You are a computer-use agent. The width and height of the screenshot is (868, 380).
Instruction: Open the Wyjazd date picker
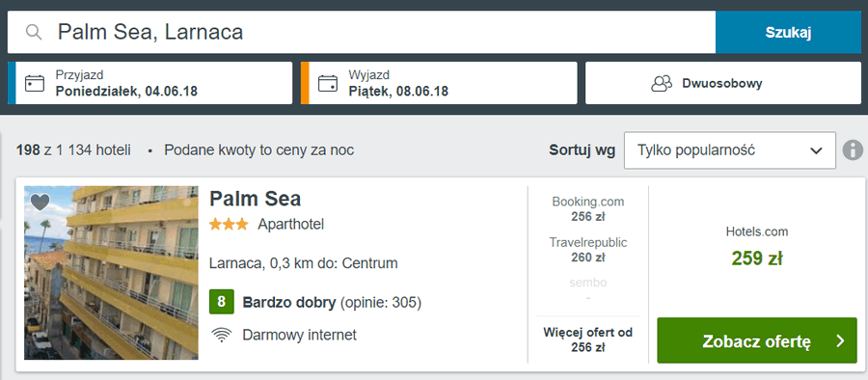(439, 83)
